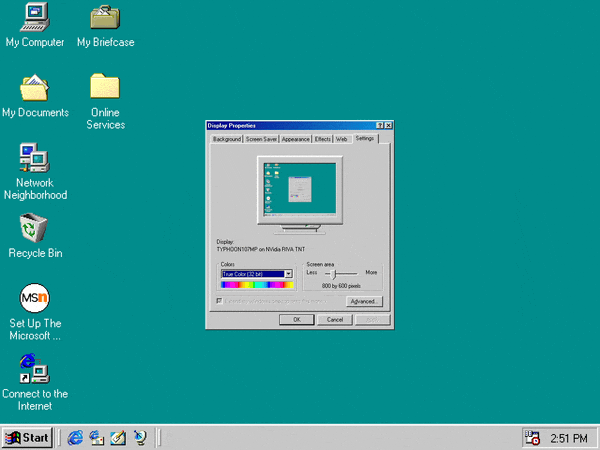Switch to the Screen Saver tab

(x=262, y=139)
